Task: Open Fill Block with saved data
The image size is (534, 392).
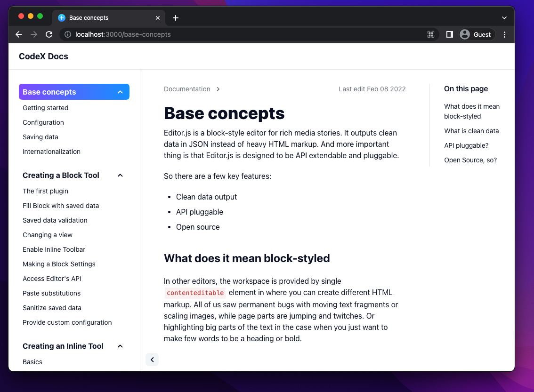Action: [x=61, y=206]
